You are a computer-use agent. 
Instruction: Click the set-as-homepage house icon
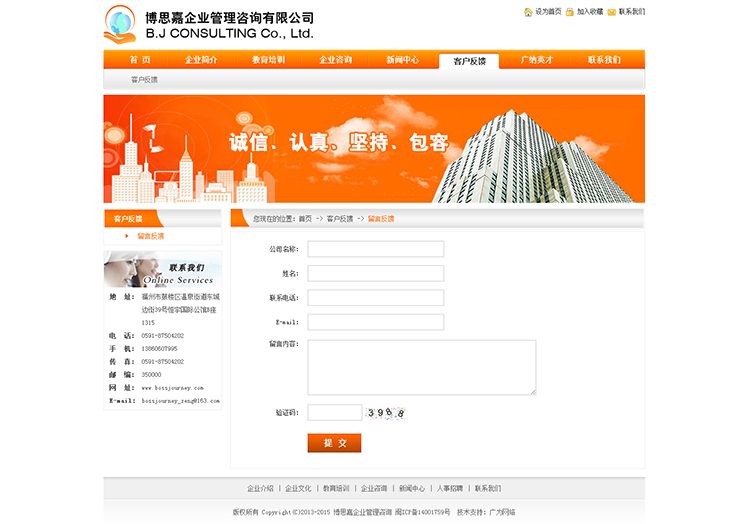point(528,12)
